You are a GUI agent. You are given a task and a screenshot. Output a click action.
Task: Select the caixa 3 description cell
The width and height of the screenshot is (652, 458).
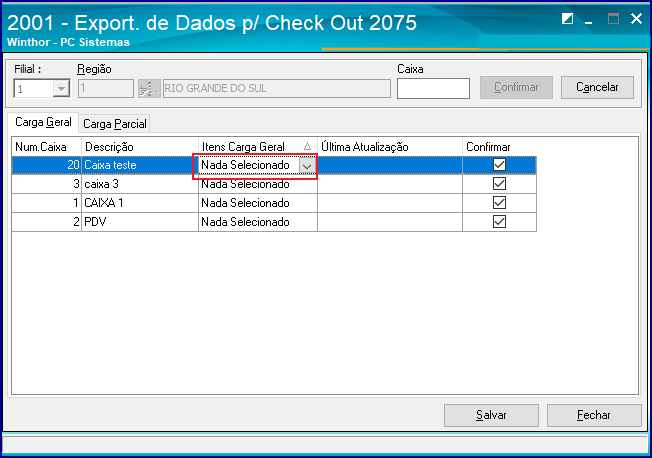click(x=140, y=184)
